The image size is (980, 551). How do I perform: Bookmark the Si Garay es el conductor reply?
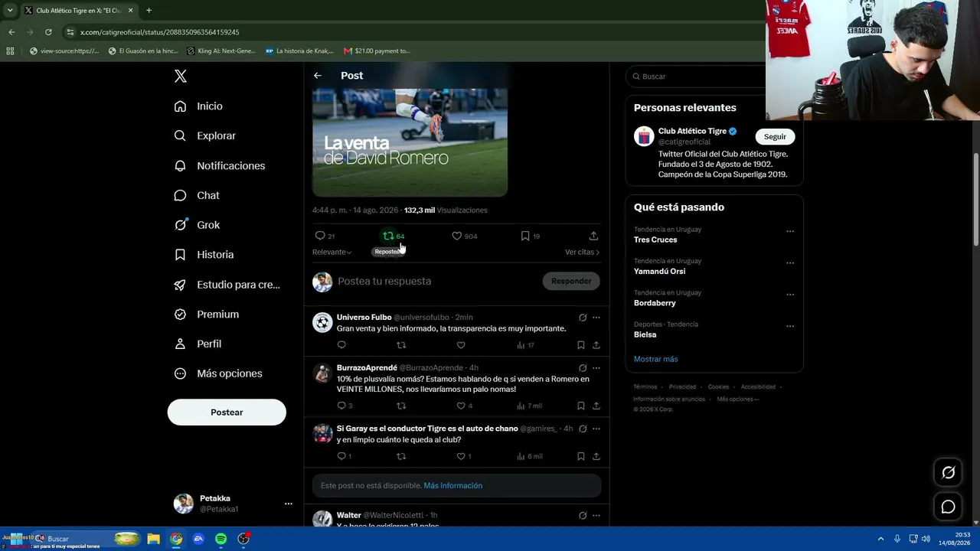click(581, 456)
